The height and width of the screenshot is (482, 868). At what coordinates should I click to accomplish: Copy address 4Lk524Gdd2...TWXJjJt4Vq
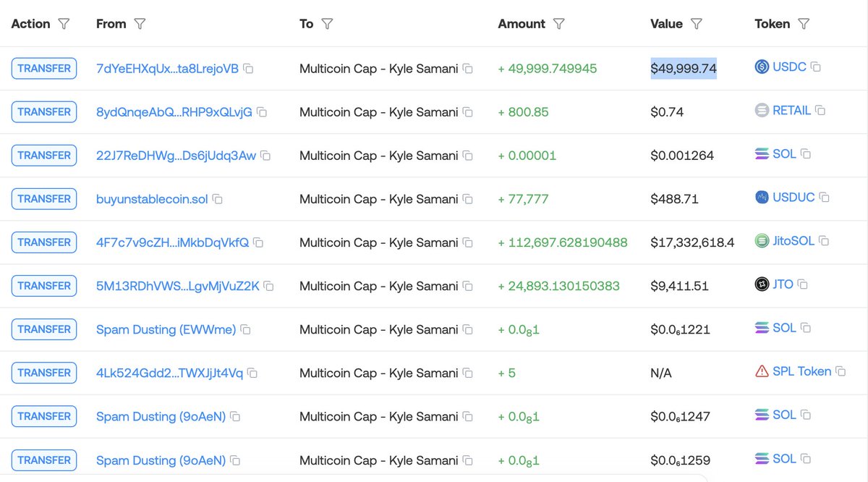(252, 373)
